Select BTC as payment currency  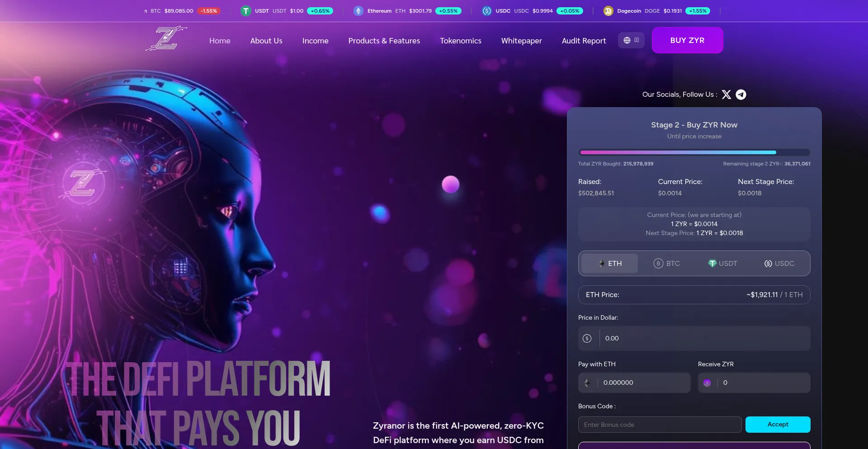666,264
